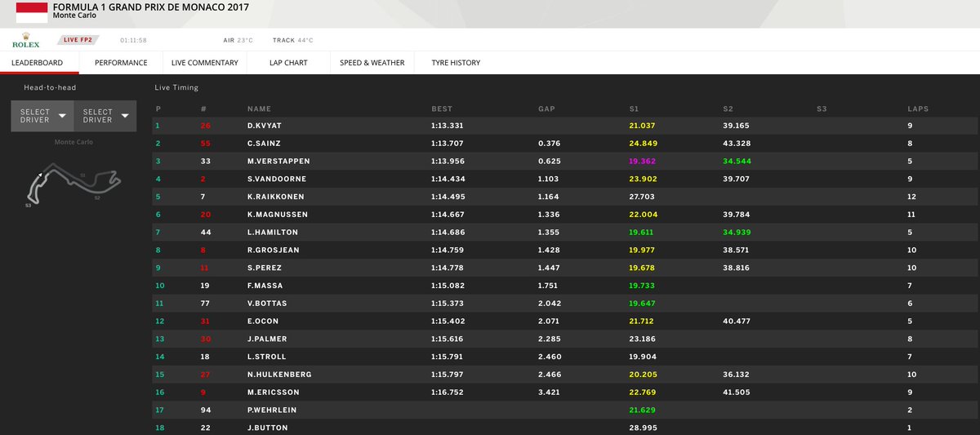Select the J.PALMER row name
Image resolution: width=980 pixels, height=435 pixels.
pos(267,339)
